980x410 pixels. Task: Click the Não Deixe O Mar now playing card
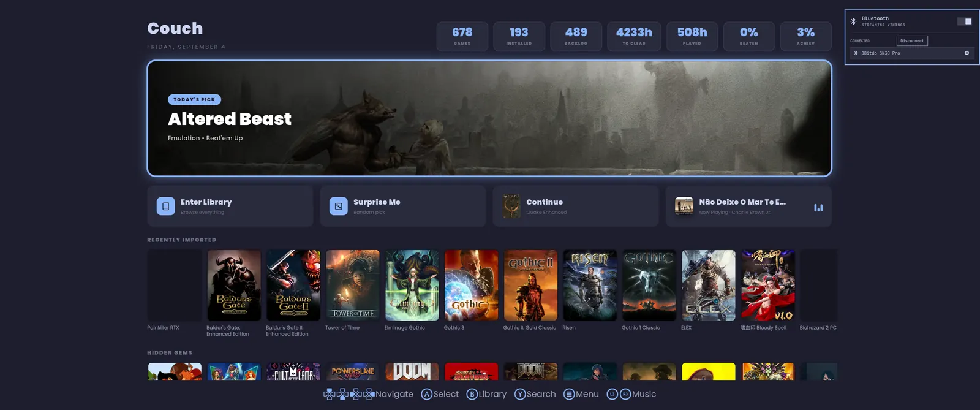pos(748,207)
